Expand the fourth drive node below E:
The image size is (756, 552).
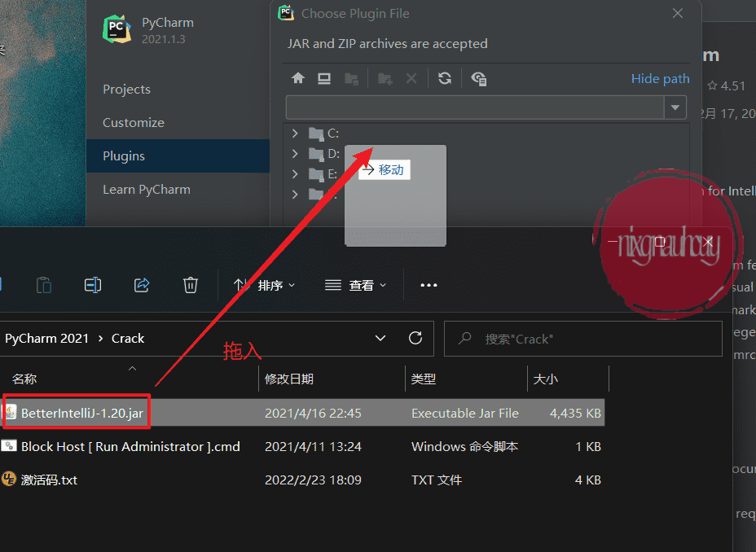[295, 194]
